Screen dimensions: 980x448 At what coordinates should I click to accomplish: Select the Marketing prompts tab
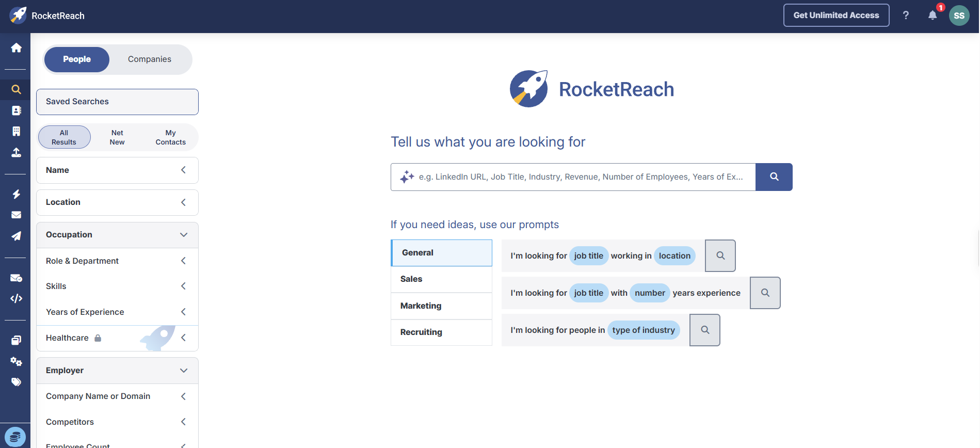point(442,306)
